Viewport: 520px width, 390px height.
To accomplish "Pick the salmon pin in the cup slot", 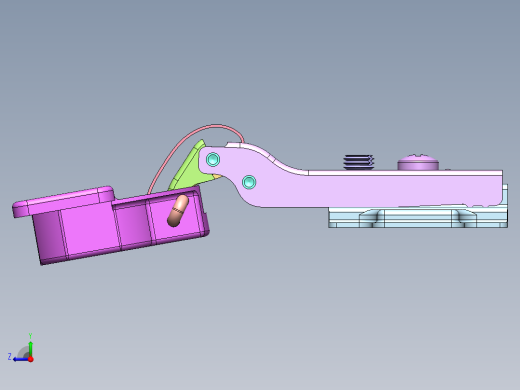I will (x=178, y=211).
